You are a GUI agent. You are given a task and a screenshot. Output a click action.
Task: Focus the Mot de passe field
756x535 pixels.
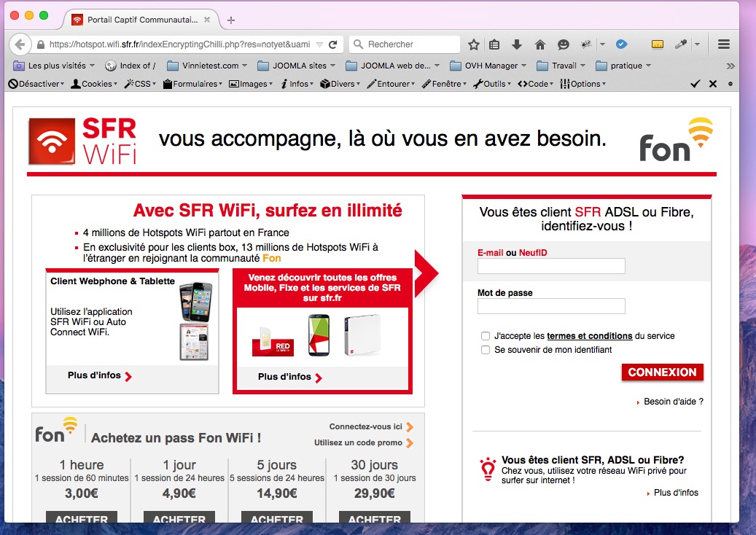point(551,306)
